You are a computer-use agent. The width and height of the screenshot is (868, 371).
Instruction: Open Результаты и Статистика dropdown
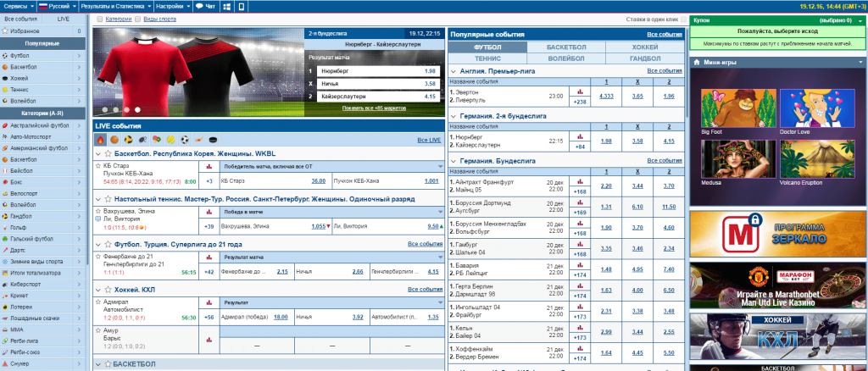tap(115, 7)
